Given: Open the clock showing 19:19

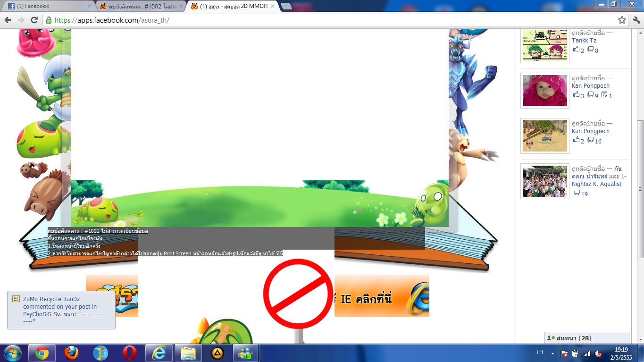Looking at the screenshot, I should coord(621,353).
